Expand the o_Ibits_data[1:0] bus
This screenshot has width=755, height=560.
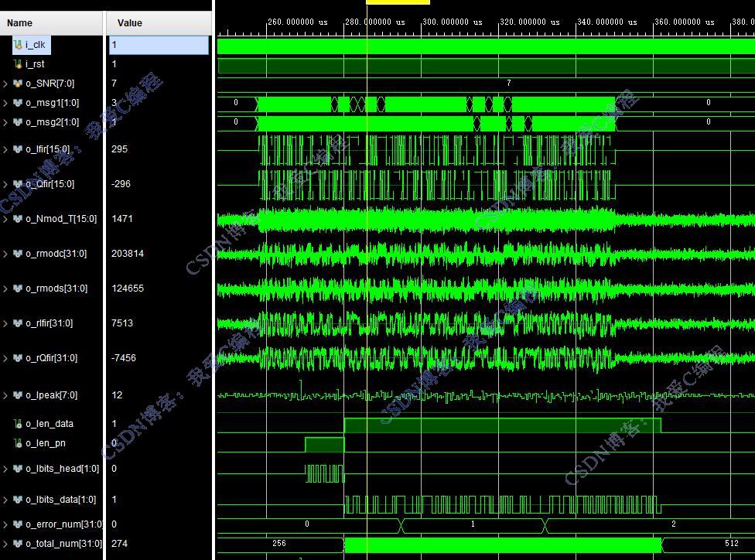[x=5, y=500]
